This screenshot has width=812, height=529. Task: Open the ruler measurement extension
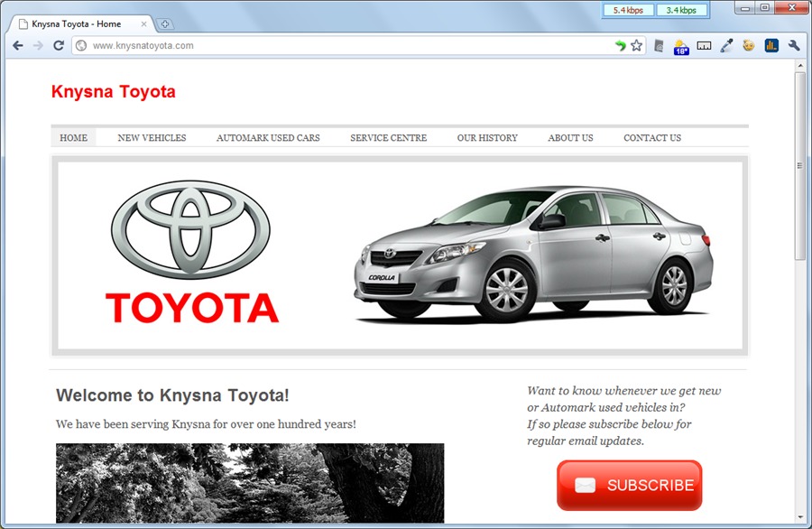tap(704, 46)
